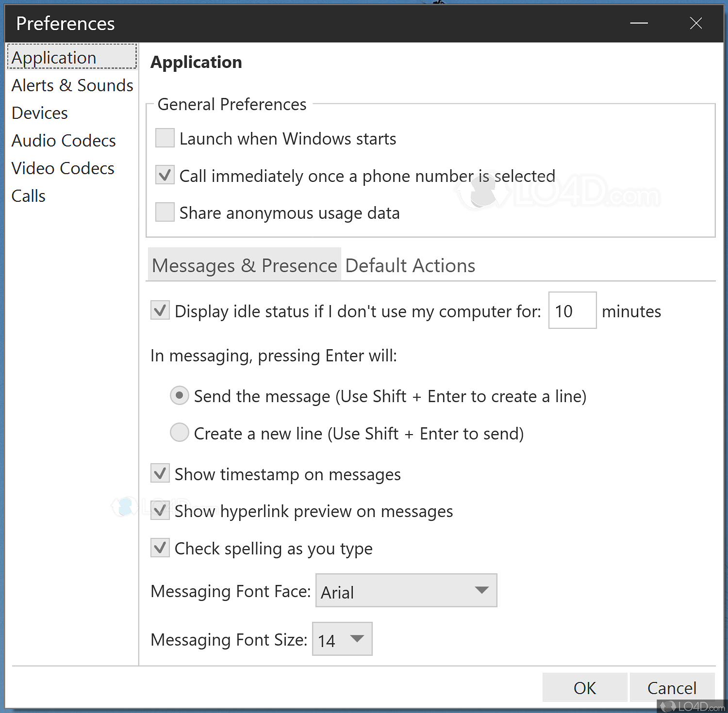Select the Calls settings section

[x=28, y=195]
